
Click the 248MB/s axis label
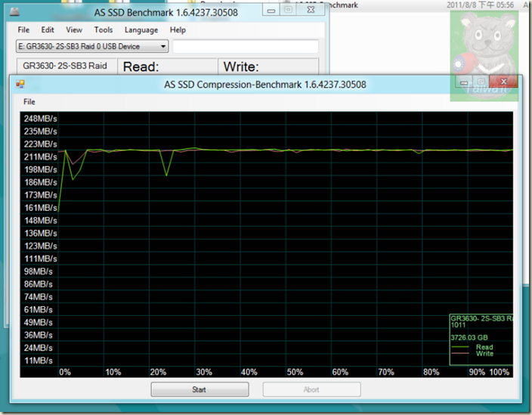40,119
